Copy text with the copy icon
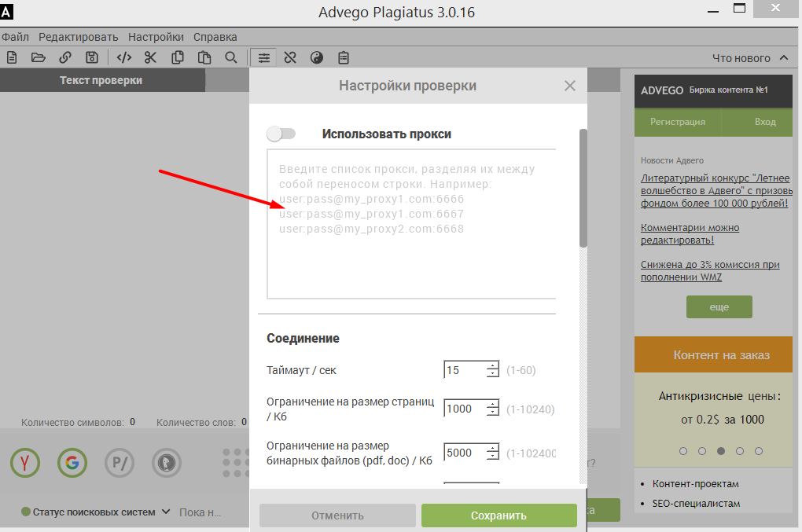Viewport: 802px width, 532px height. point(178,57)
